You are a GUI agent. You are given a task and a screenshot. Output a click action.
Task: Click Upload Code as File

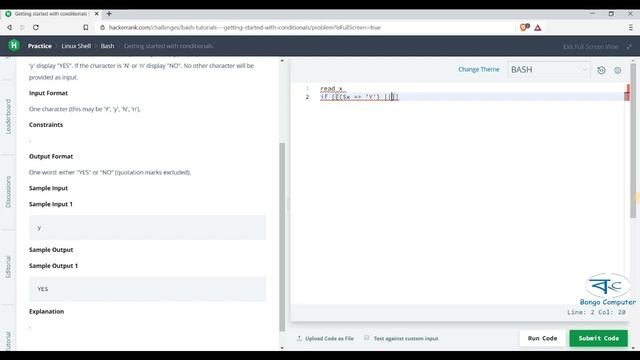[329, 338]
